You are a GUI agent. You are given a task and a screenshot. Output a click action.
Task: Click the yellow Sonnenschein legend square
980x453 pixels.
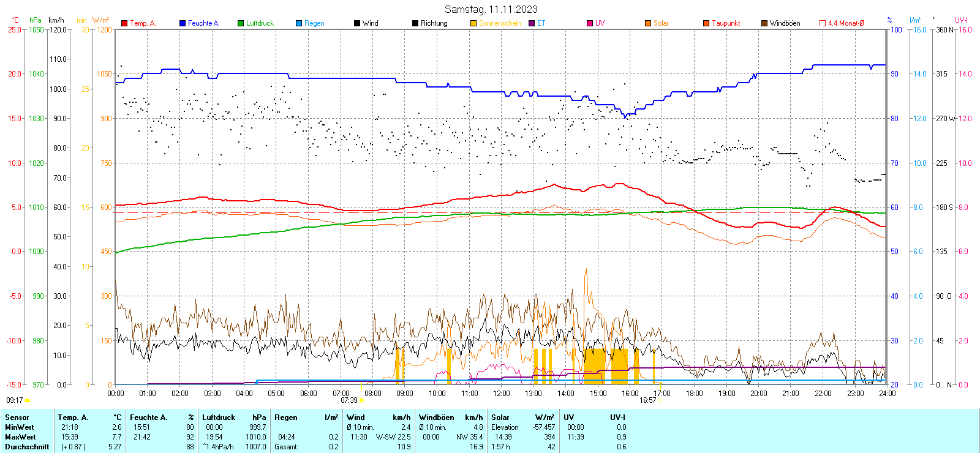tap(473, 23)
